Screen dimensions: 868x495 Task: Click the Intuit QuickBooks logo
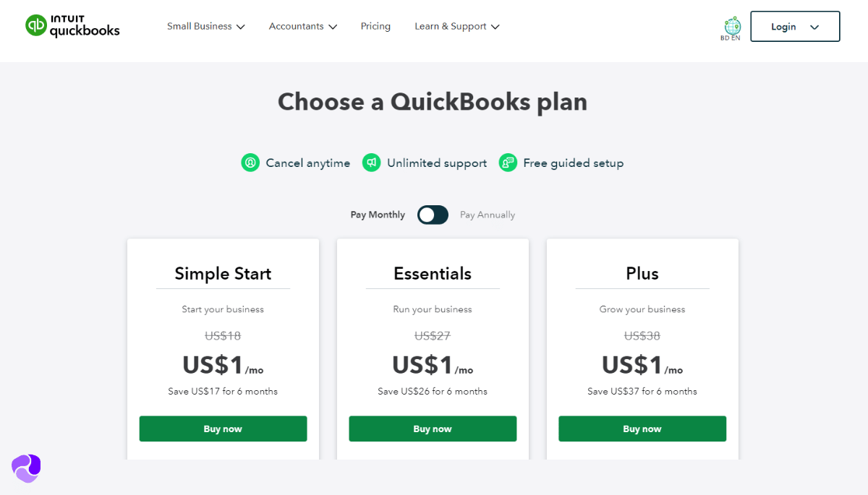[72, 26]
